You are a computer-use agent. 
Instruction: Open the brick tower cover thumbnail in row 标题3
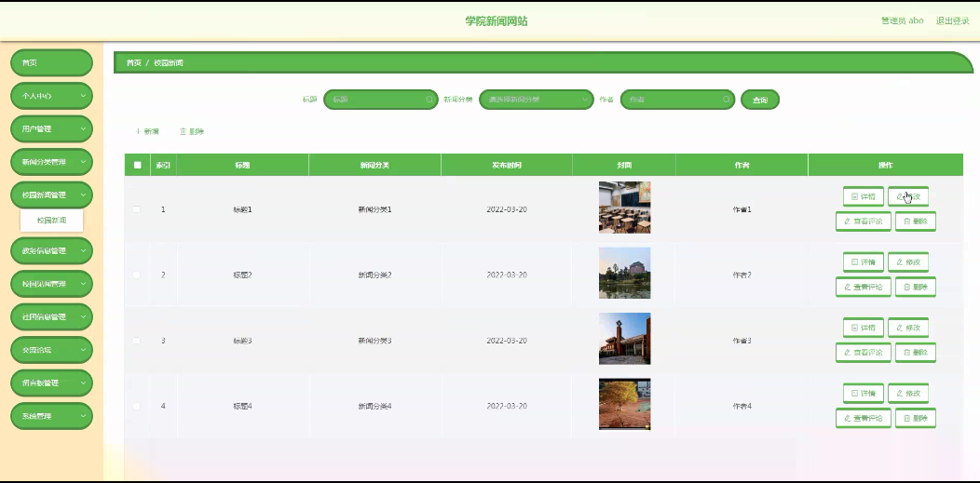(624, 339)
